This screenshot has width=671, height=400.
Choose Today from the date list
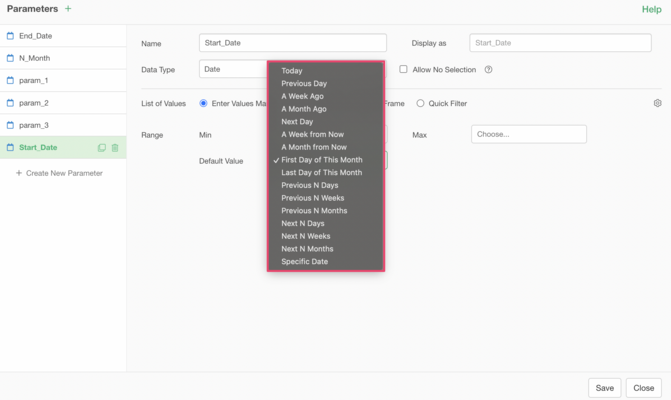pos(326,71)
